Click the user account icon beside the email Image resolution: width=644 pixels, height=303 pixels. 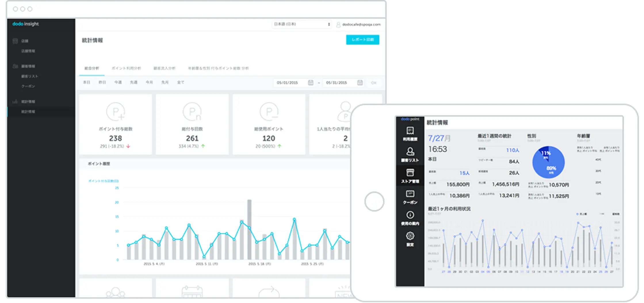338,25
